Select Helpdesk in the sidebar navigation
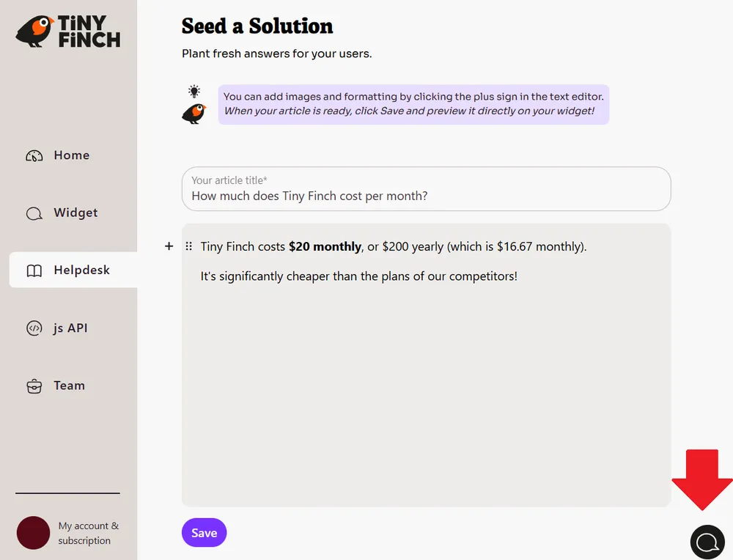 [81, 270]
